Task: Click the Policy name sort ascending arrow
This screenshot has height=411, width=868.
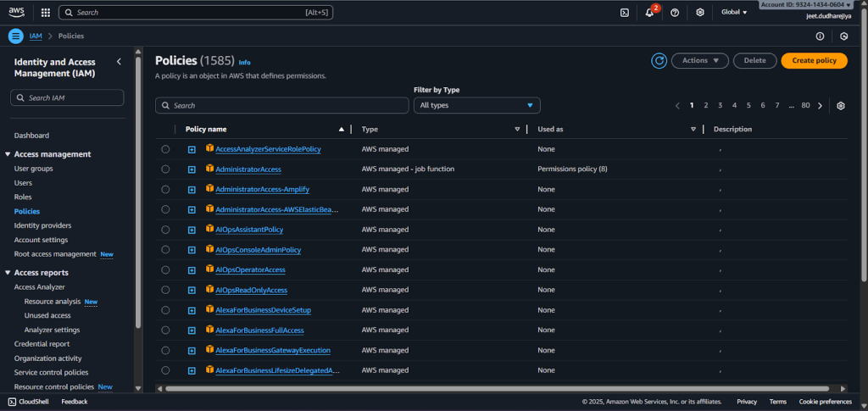Action: pos(342,130)
